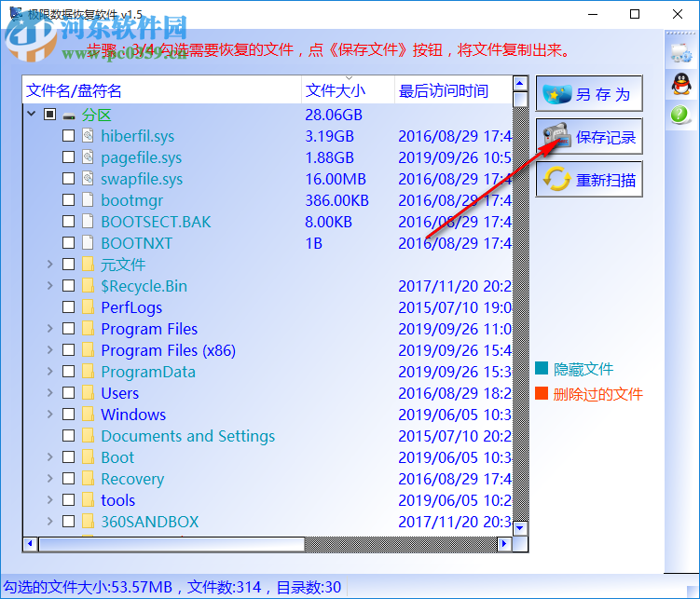This screenshot has width=700, height=599.
Task: Expand the Program Files folder
Action: [50, 328]
